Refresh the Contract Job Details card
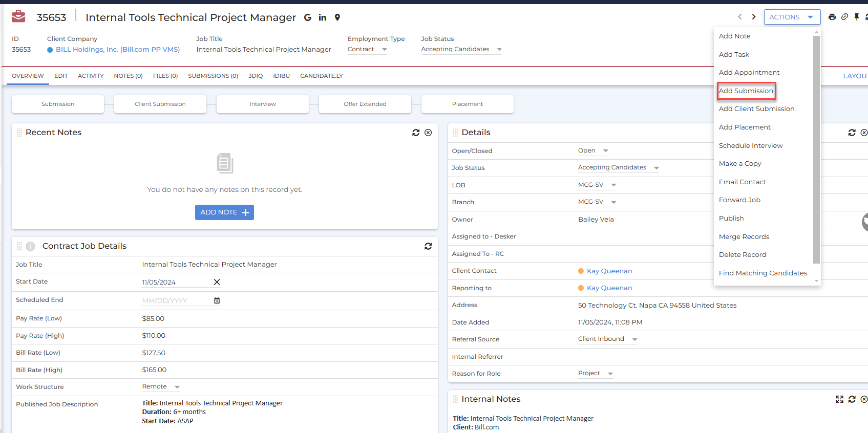 [428, 246]
